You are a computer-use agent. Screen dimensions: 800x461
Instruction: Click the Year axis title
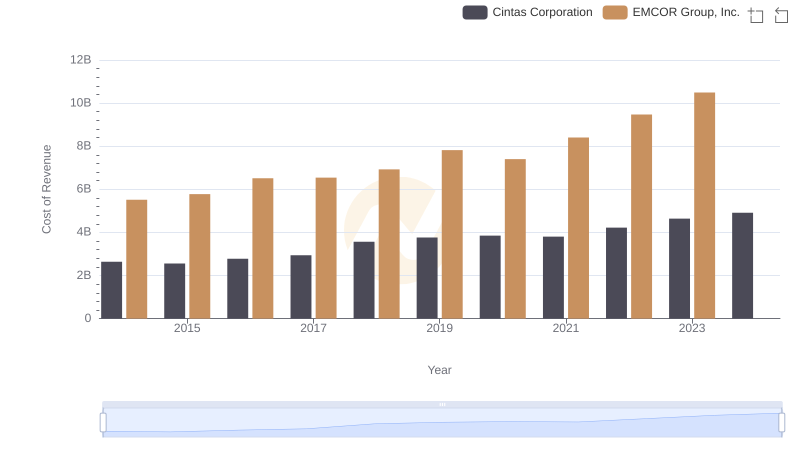tap(439, 370)
